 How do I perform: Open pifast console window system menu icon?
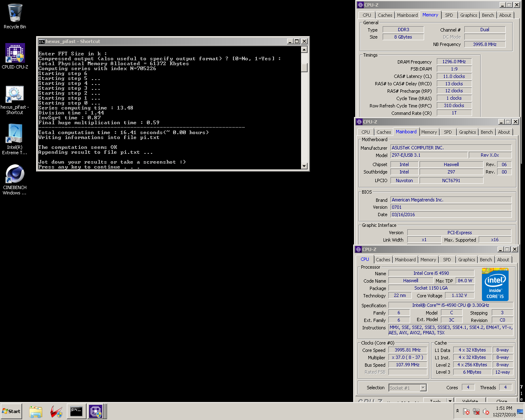(x=41, y=41)
